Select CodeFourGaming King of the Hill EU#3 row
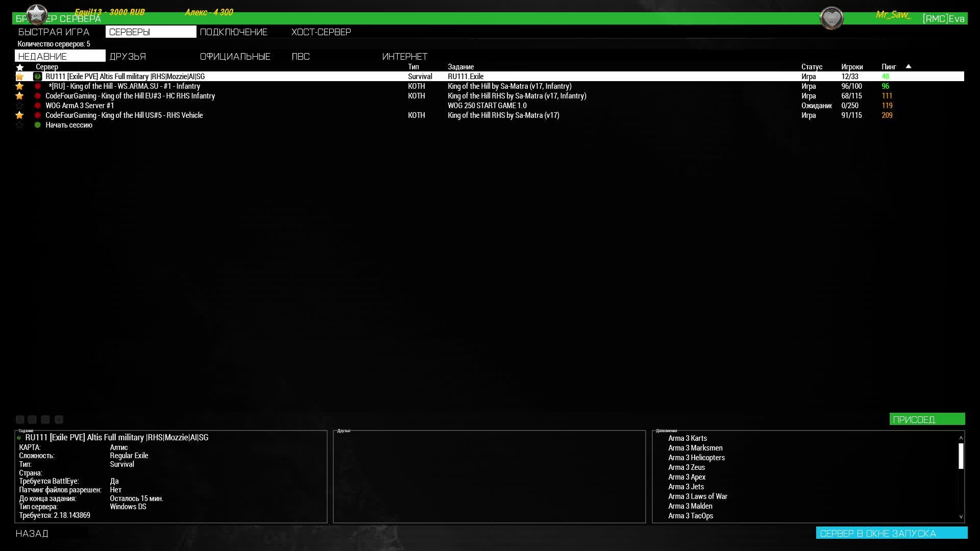 click(x=130, y=96)
